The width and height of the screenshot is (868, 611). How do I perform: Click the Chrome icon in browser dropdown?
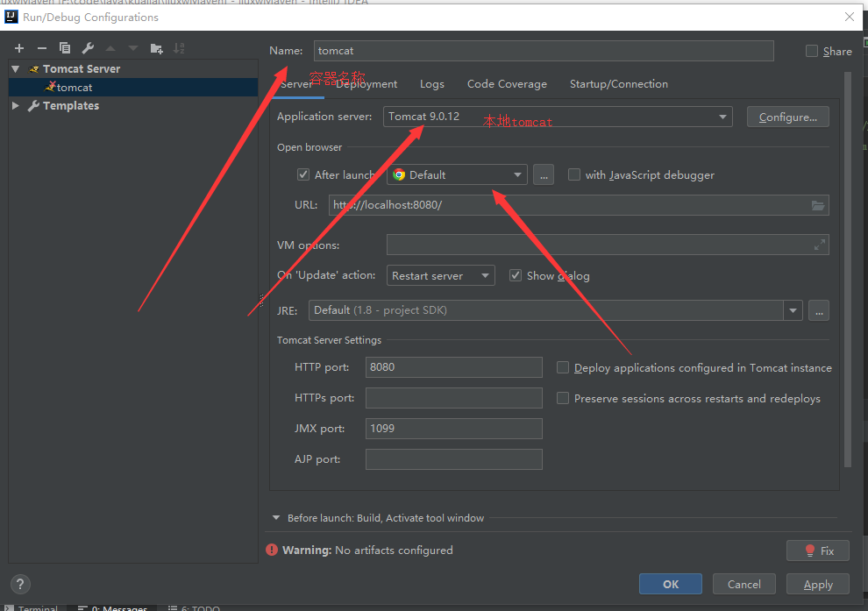[x=399, y=175]
